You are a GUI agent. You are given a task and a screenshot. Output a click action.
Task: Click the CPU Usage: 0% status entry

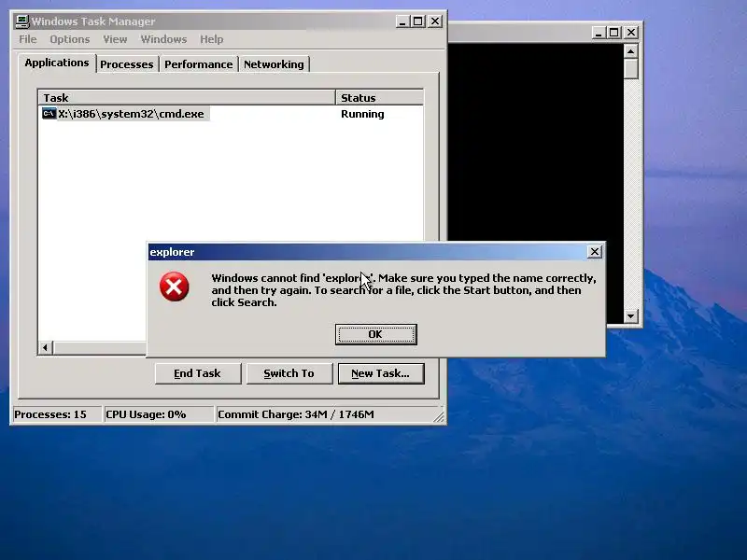(x=159, y=414)
